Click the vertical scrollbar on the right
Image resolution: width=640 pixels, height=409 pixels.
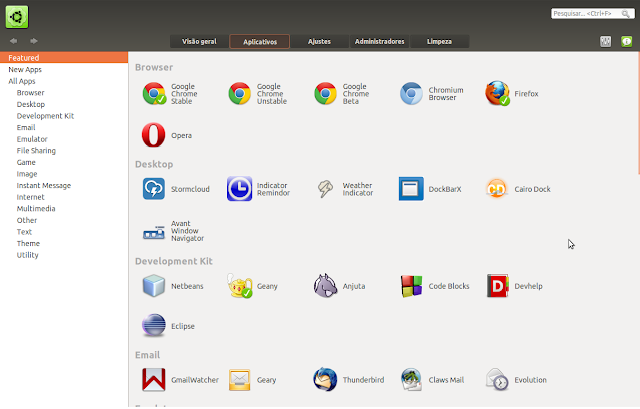click(x=638, y=113)
